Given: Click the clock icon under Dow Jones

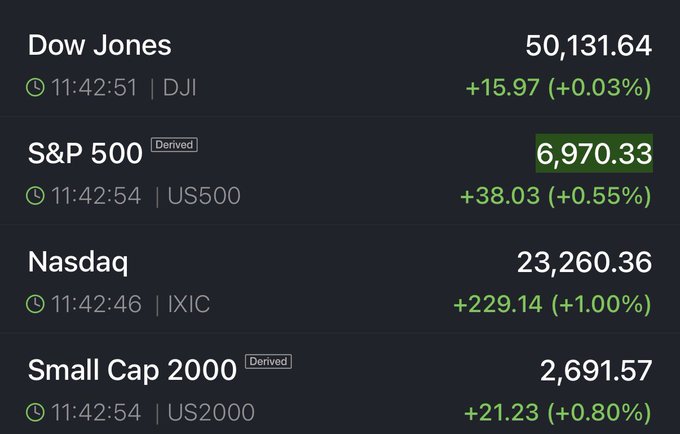Looking at the screenshot, I should point(35,88).
